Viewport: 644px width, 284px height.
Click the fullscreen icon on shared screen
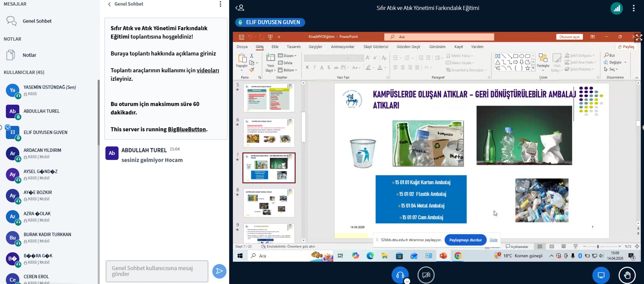[x=638, y=37]
